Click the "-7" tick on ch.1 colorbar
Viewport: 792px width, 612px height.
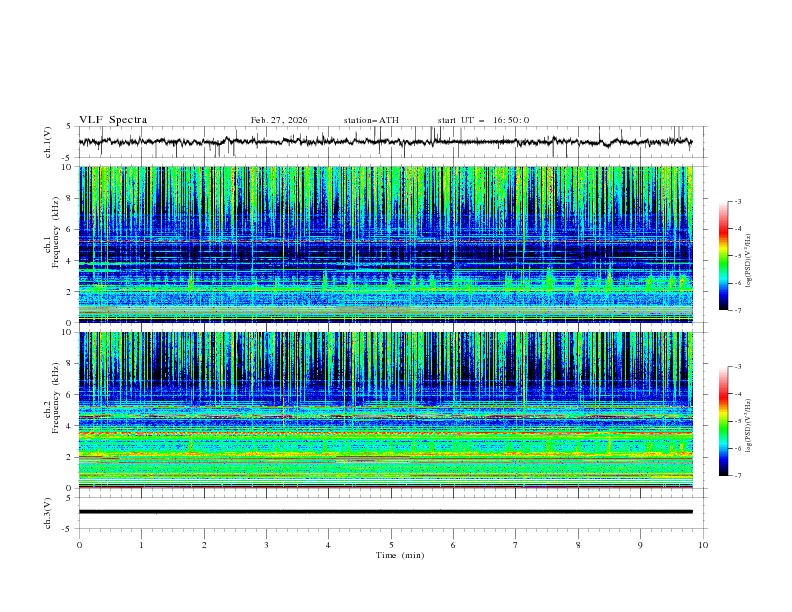(x=738, y=310)
